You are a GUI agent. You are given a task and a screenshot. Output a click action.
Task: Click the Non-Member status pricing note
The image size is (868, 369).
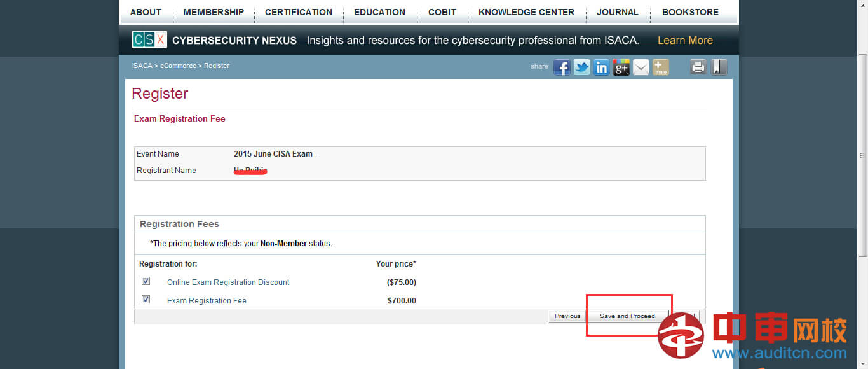click(241, 244)
